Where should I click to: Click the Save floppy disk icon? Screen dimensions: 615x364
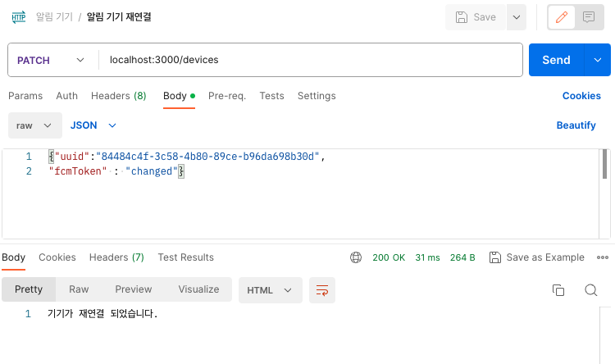(x=462, y=17)
